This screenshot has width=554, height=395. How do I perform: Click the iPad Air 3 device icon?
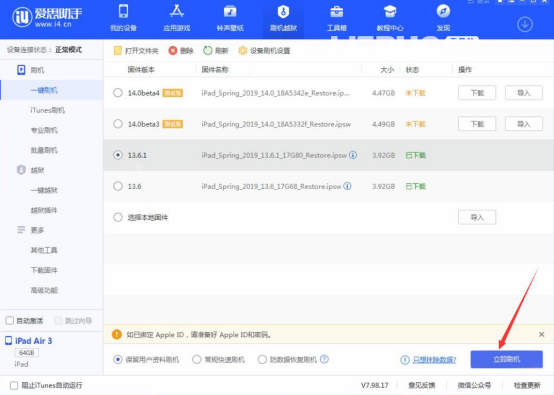pyautogui.click(x=8, y=341)
